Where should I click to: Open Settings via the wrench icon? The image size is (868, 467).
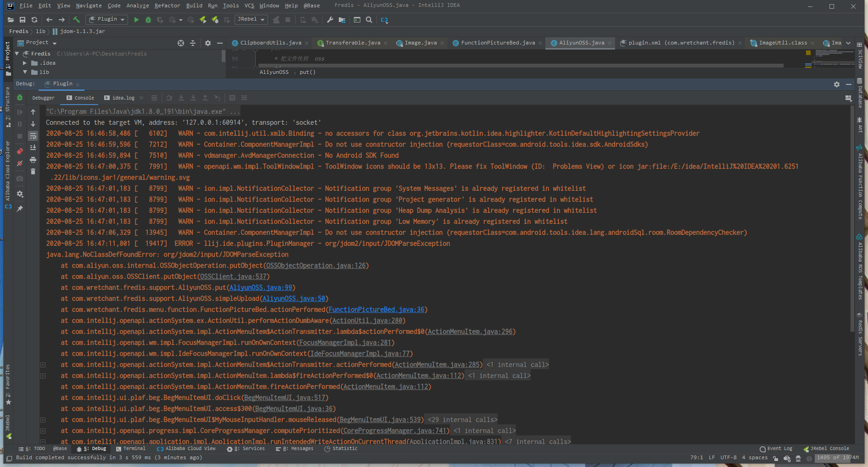(330, 20)
